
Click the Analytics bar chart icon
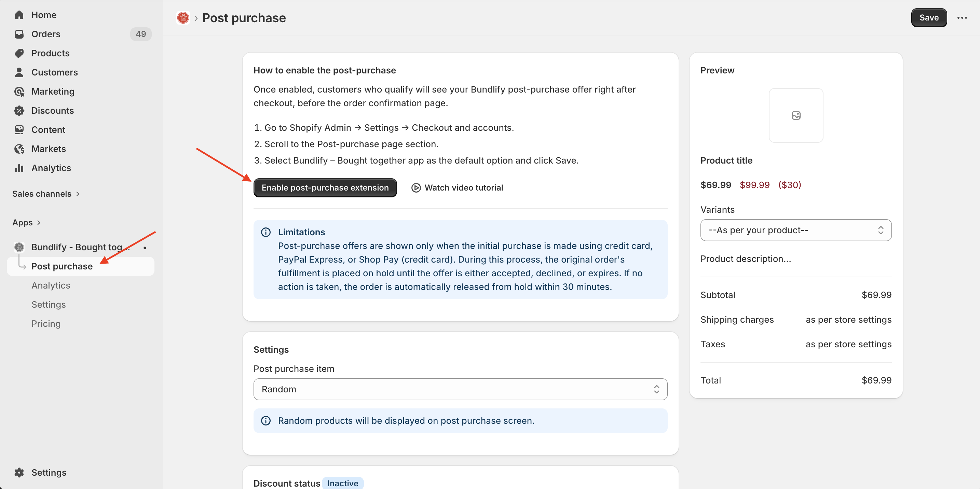click(19, 168)
